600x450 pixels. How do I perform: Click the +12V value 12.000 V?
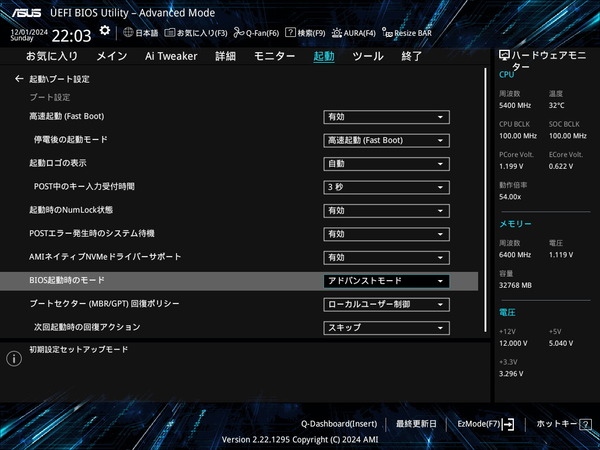pos(513,343)
